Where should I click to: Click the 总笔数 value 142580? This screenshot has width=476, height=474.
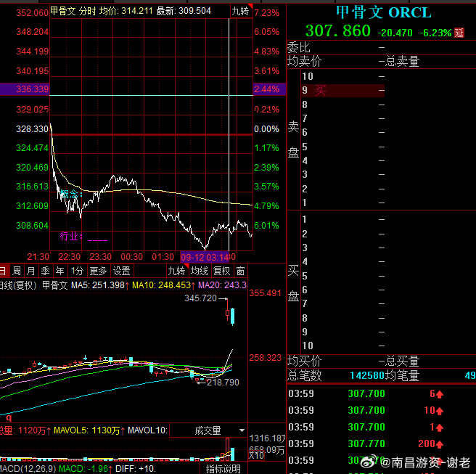pos(367,375)
